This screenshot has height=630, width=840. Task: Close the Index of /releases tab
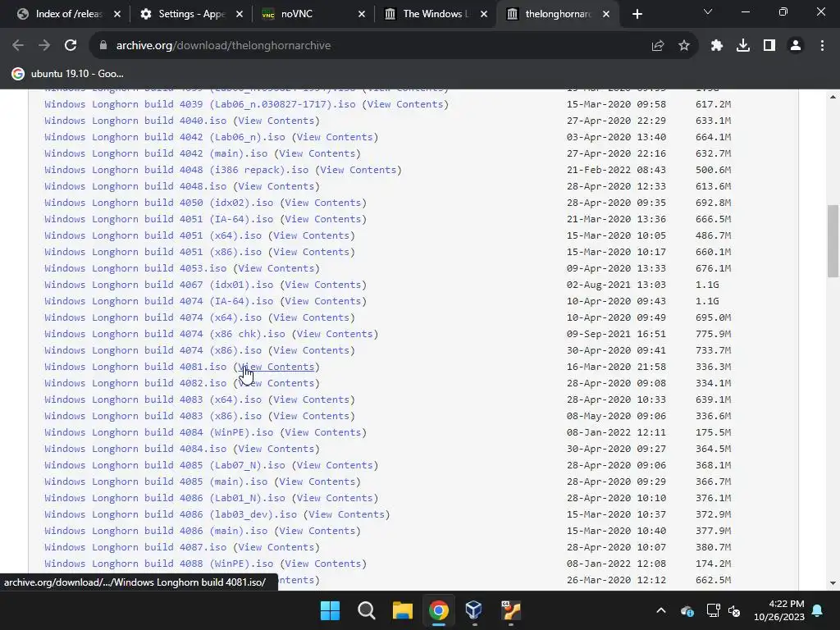point(117,14)
